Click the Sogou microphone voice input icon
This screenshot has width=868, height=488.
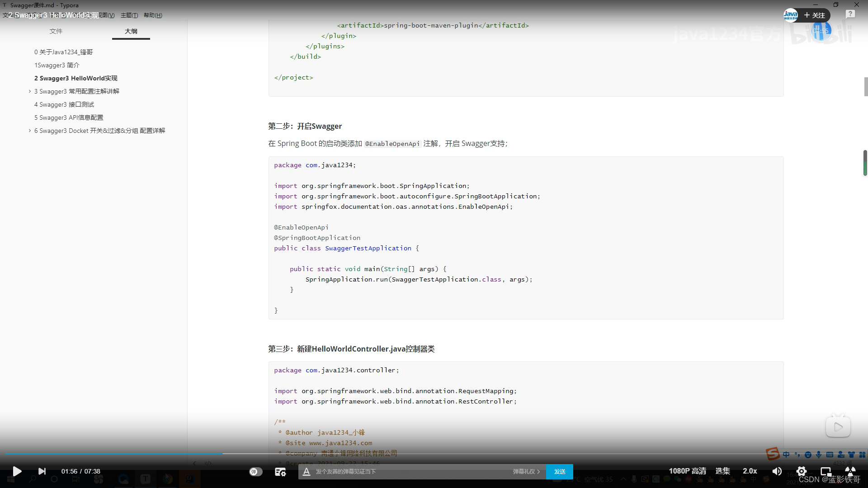click(x=819, y=455)
